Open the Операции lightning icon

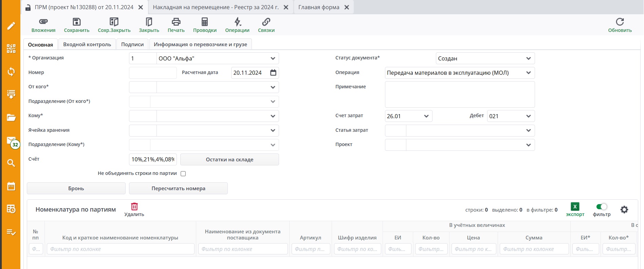click(237, 22)
